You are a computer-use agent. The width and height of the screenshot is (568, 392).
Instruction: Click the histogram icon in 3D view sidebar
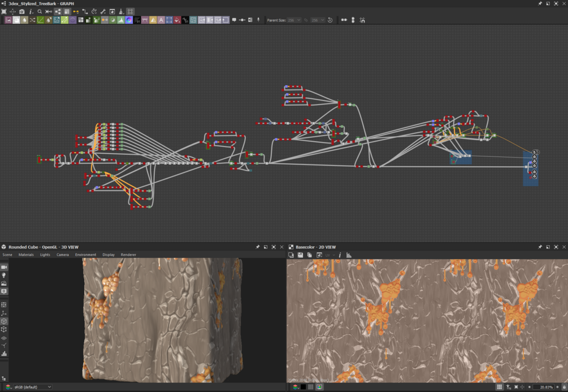point(4,354)
